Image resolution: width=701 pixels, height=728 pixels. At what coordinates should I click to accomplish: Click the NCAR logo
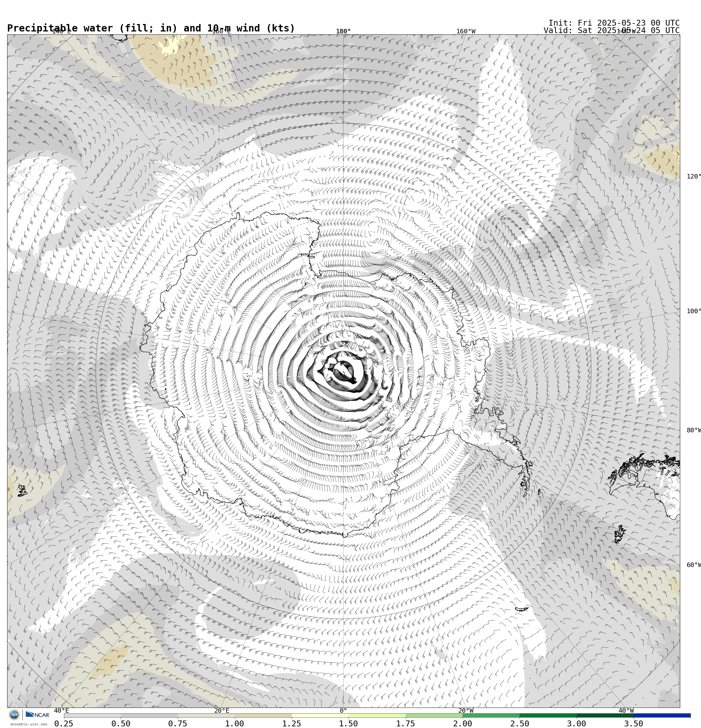point(37,714)
